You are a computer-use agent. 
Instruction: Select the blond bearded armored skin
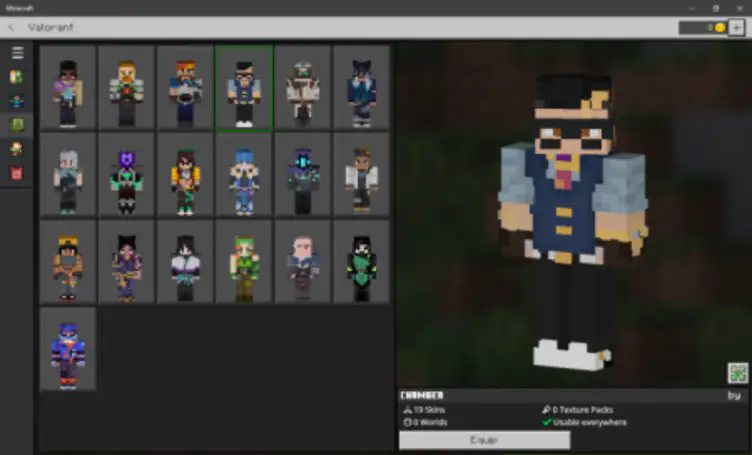point(127,88)
